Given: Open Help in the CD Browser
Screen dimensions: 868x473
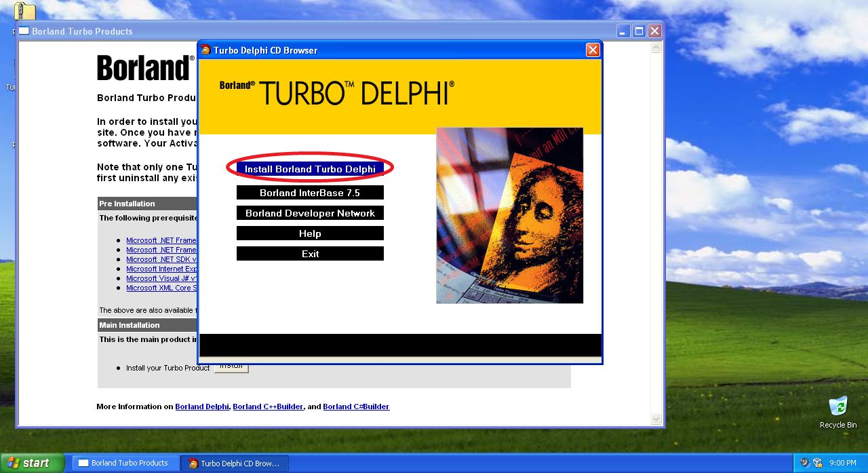Looking at the screenshot, I should [310, 233].
